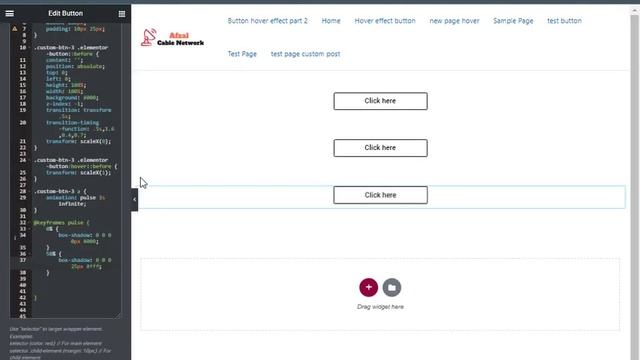Fold code at line 10 gutter arrow
Viewport: 640px width, 360px height.
point(29,48)
